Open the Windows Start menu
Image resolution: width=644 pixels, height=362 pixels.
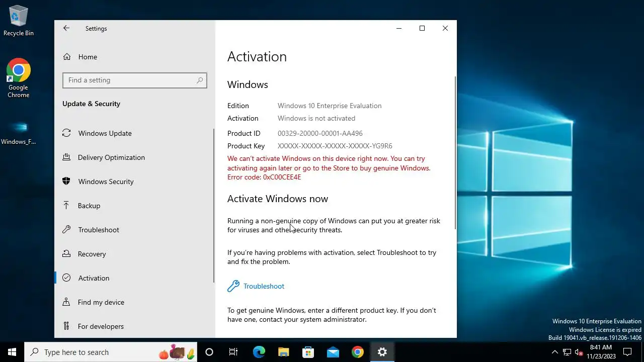coord(12,352)
